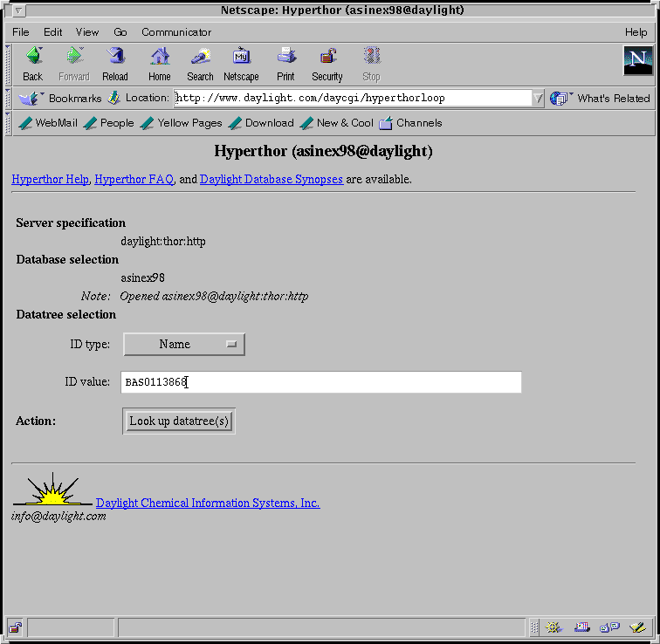Click the What's Related button
This screenshot has width=660, height=644.
click(x=601, y=99)
